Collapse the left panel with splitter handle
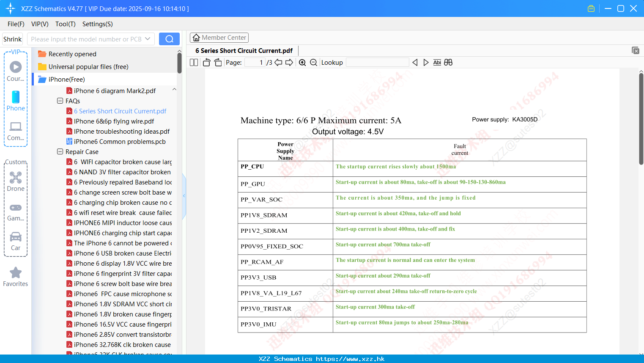 click(184, 196)
